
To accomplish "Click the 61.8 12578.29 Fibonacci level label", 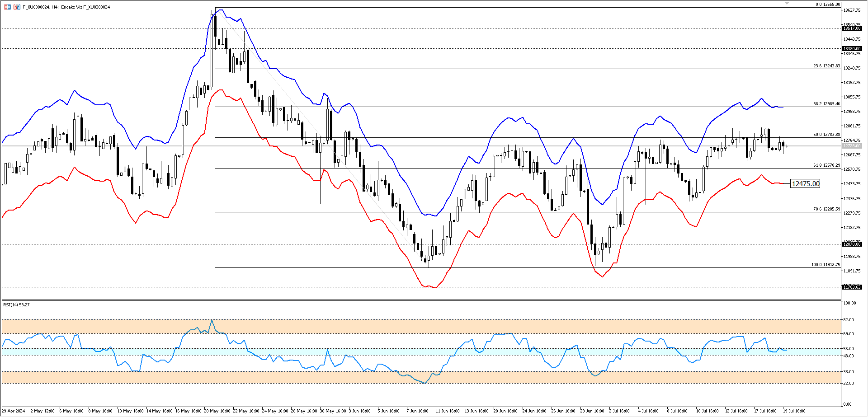I will [826, 165].
